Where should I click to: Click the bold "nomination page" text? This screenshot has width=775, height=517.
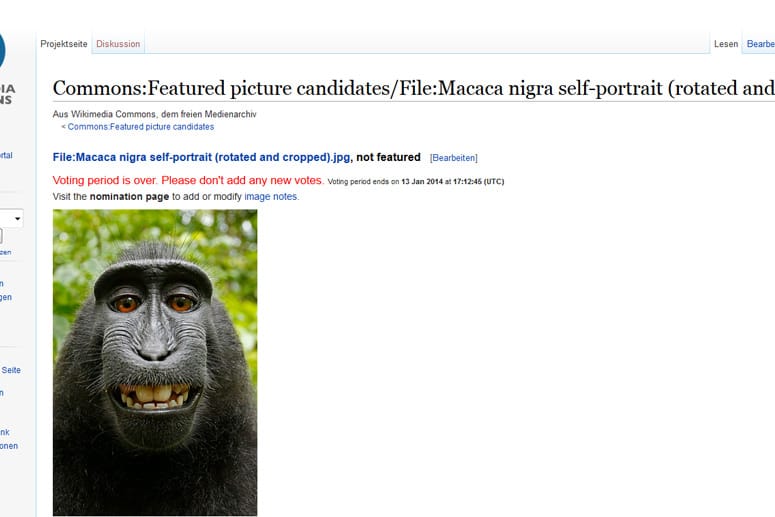coord(129,197)
